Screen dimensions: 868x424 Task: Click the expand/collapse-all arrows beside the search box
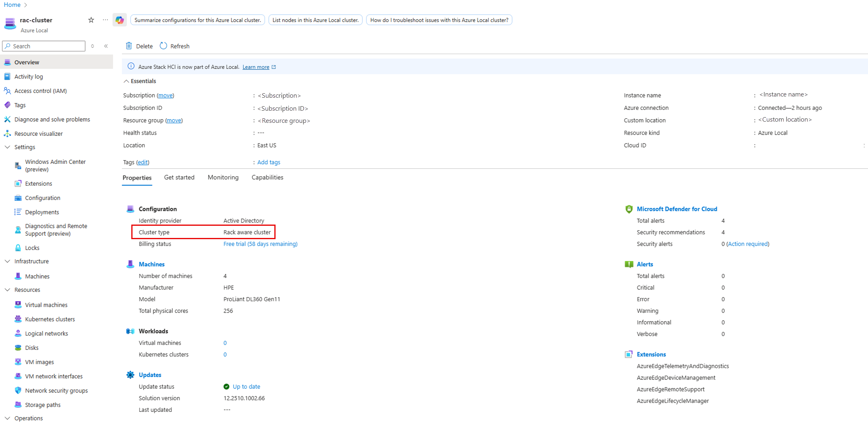click(93, 46)
